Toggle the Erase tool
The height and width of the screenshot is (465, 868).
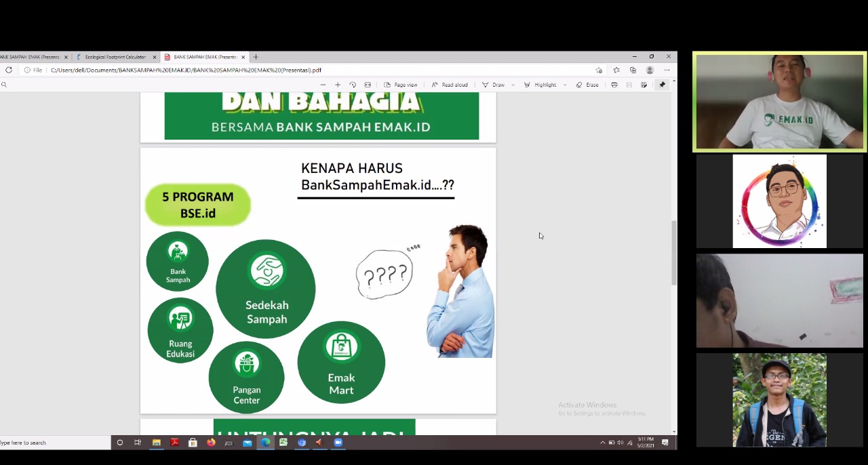tap(587, 85)
